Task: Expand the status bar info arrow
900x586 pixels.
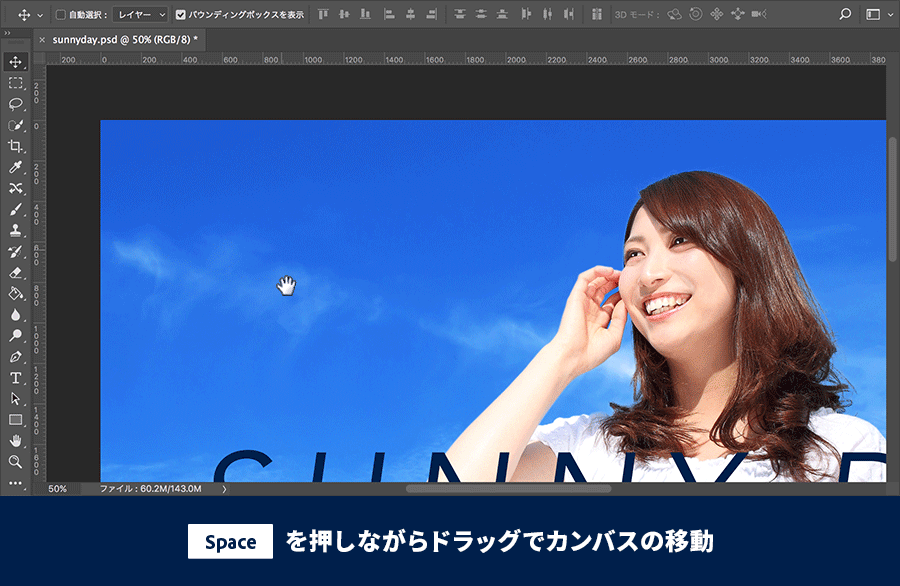Action: point(224,489)
